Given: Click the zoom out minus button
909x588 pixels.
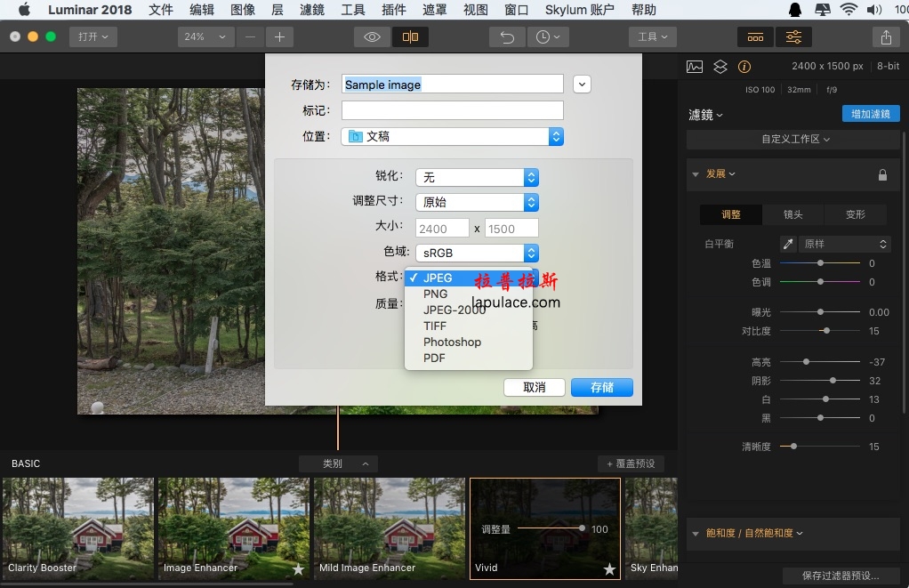Looking at the screenshot, I should click(x=250, y=37).
